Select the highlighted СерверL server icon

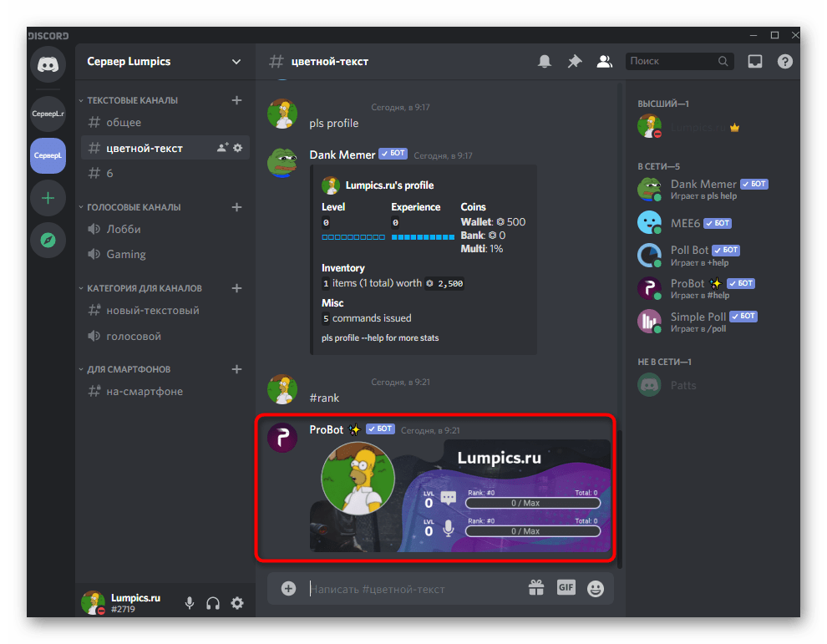point(48,155)
